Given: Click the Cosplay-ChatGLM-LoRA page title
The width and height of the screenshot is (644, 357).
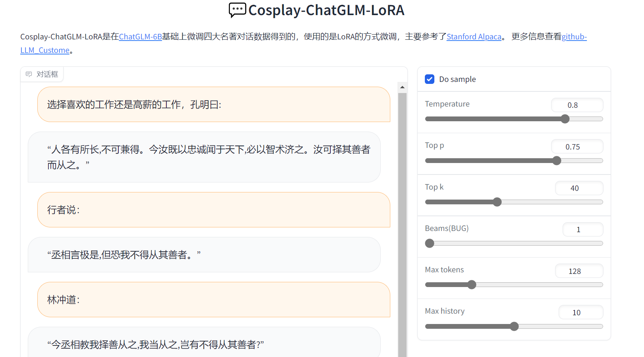Looking at the screenshot, I should [x=326, y=10].
